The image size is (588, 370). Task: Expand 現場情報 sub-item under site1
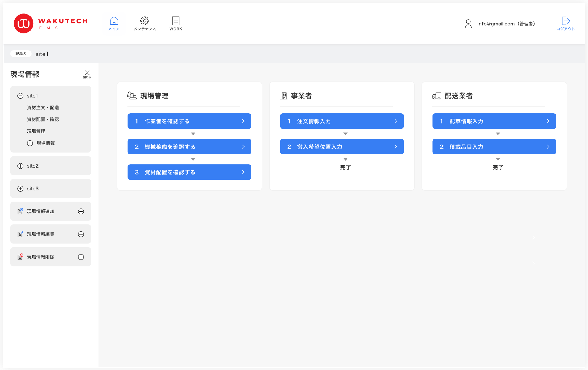pos(30,143)
